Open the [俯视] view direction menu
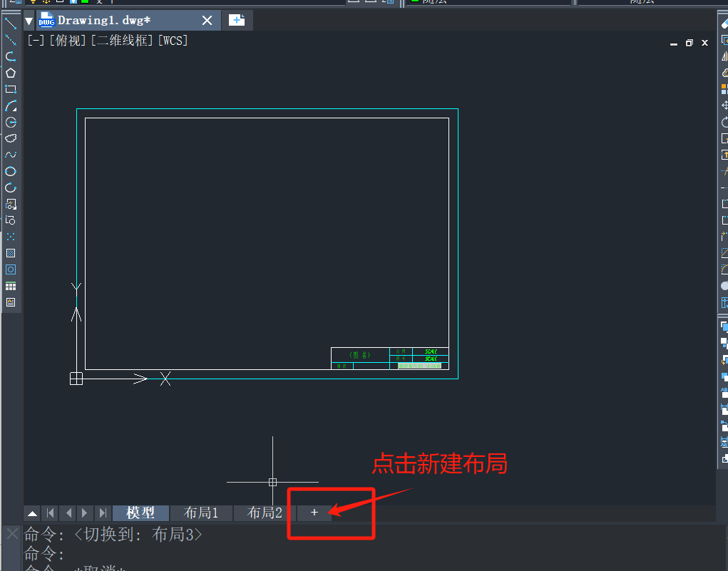728x571 pixels. (68, 41)
